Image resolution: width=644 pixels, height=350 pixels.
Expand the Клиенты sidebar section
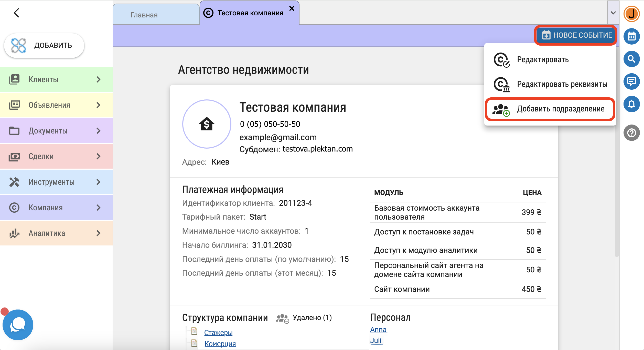[x=56, y=79]
